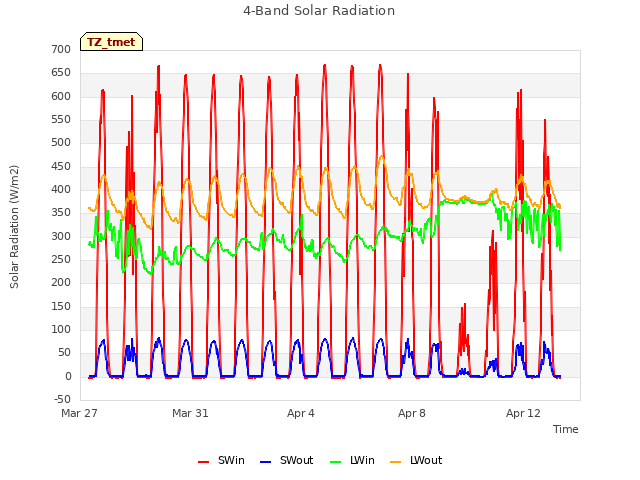Viewport: 640px width, 480px height.
Task: Click the 500 y-axis tick label
Action: tap(61, 143)
